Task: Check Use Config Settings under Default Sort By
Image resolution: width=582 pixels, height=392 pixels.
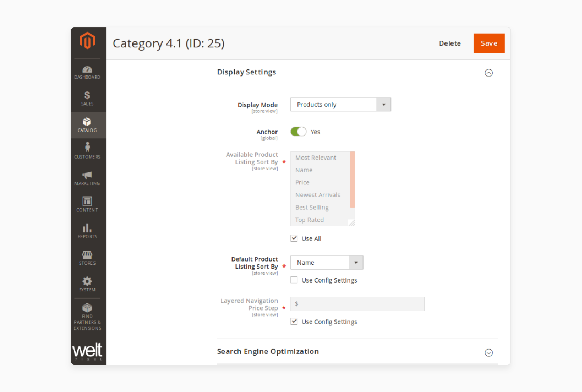Action: [294, 280]
